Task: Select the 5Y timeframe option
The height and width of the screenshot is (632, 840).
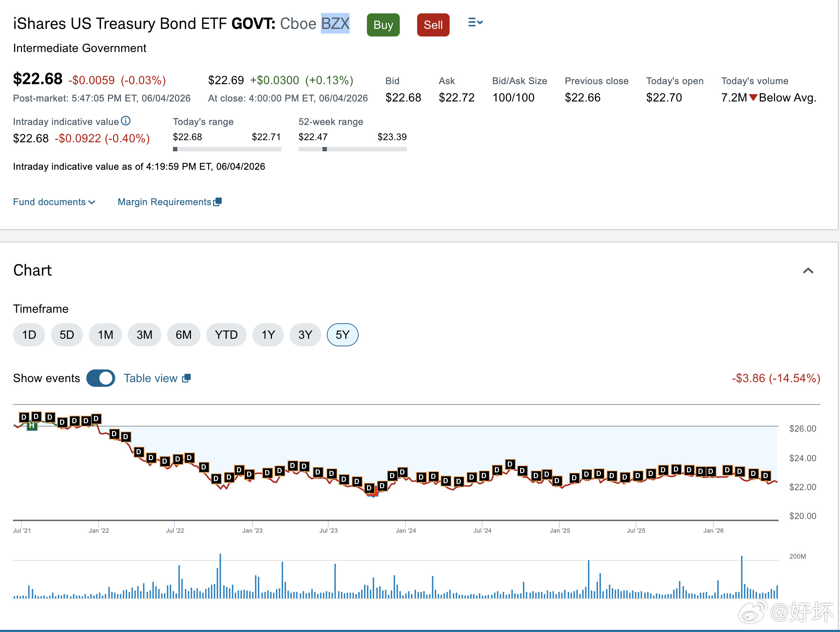Action: pos(342,335)
